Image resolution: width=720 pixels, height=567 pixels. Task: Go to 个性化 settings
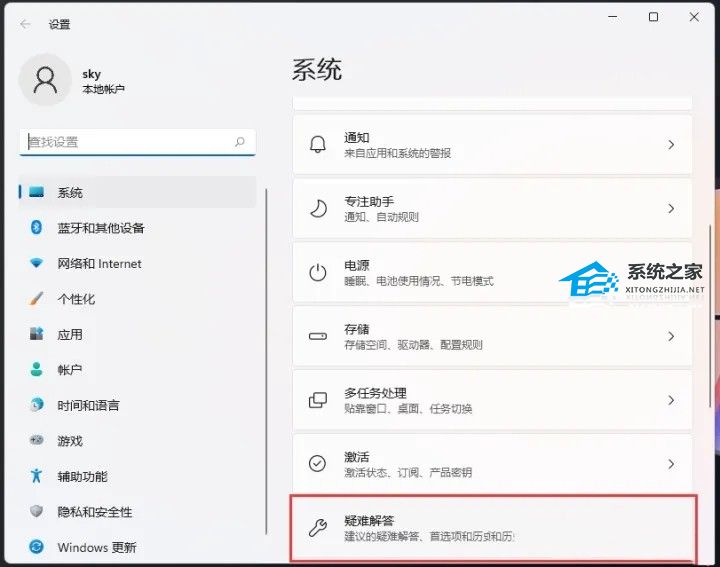point(137,299)
